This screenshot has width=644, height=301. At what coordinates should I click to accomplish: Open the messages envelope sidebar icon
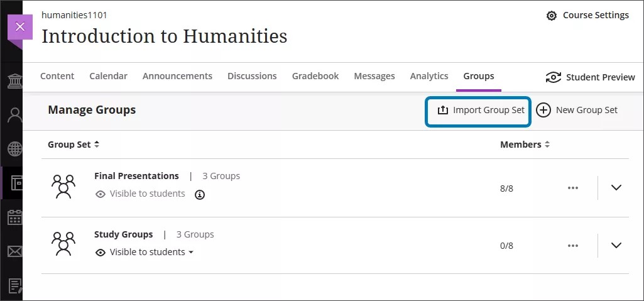[14, 252]
